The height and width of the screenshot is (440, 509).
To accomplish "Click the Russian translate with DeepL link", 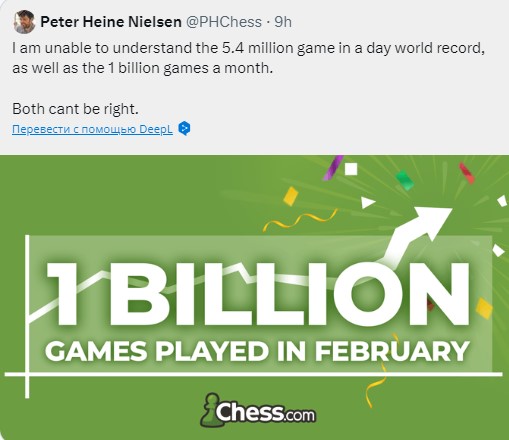I will (x=92, y=129).
